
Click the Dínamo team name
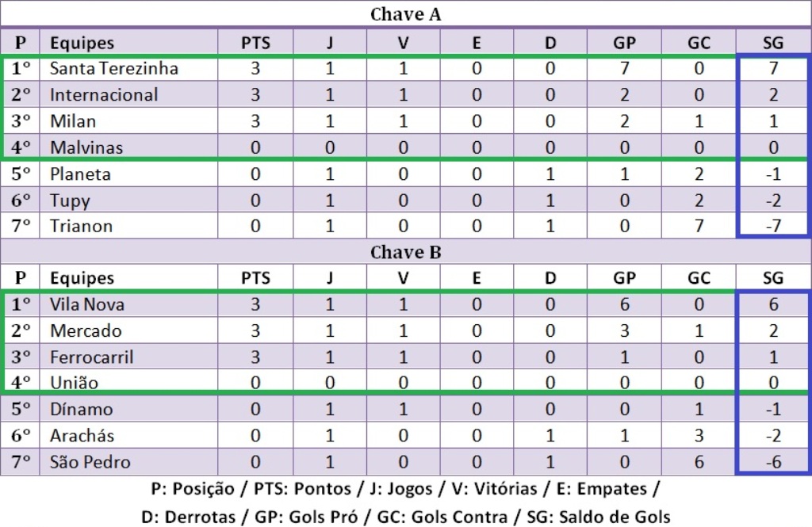[81, 409]
